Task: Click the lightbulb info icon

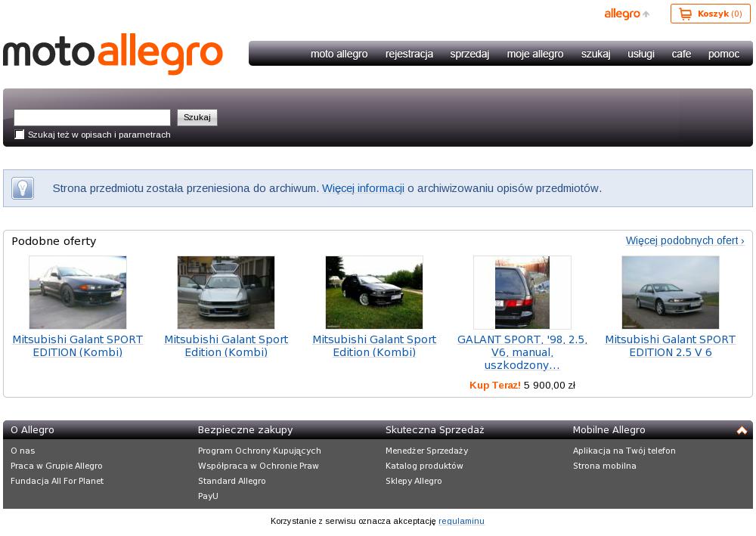Action: coord(23,188)
